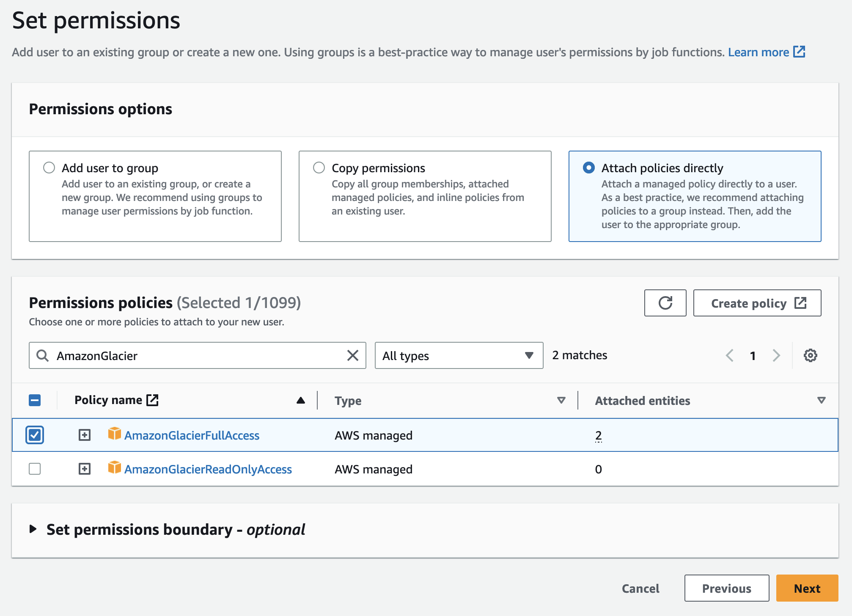Click the Type column header
The image size is (852, 616).
pos(348,401)
